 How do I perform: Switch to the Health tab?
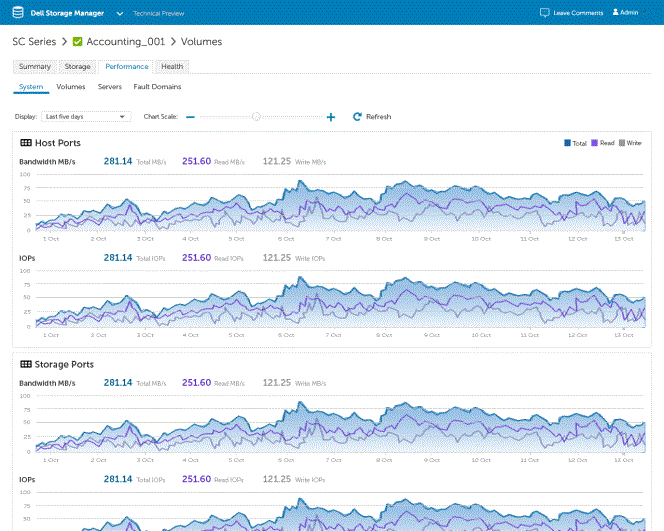172,66
